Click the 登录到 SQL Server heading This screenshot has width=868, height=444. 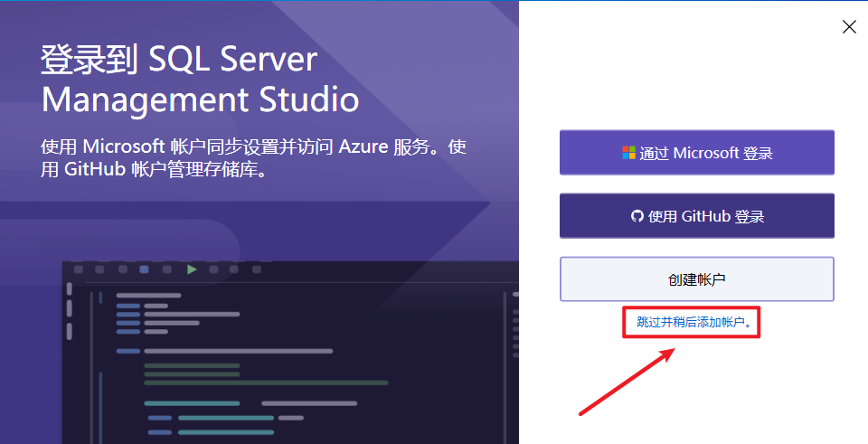(179, 60)
